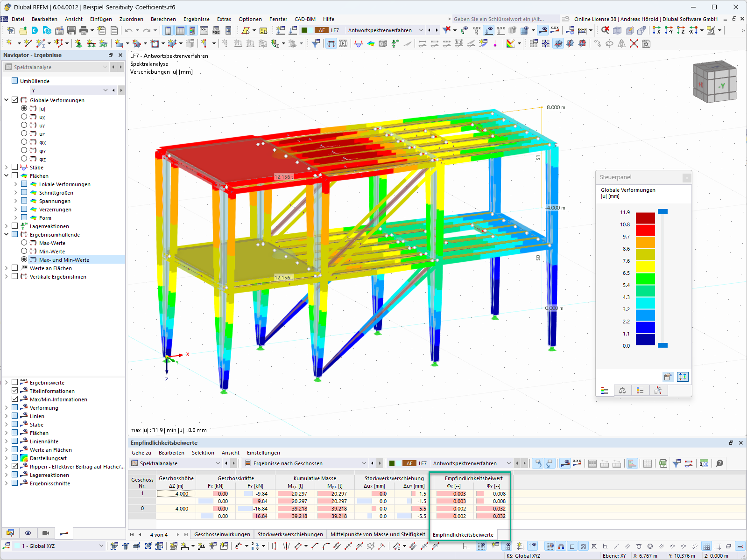This screenshot has width=747, height=560.
Task: Click the Print icon in the toolbar
Action: pyautogui.click(x=84, y=30)
